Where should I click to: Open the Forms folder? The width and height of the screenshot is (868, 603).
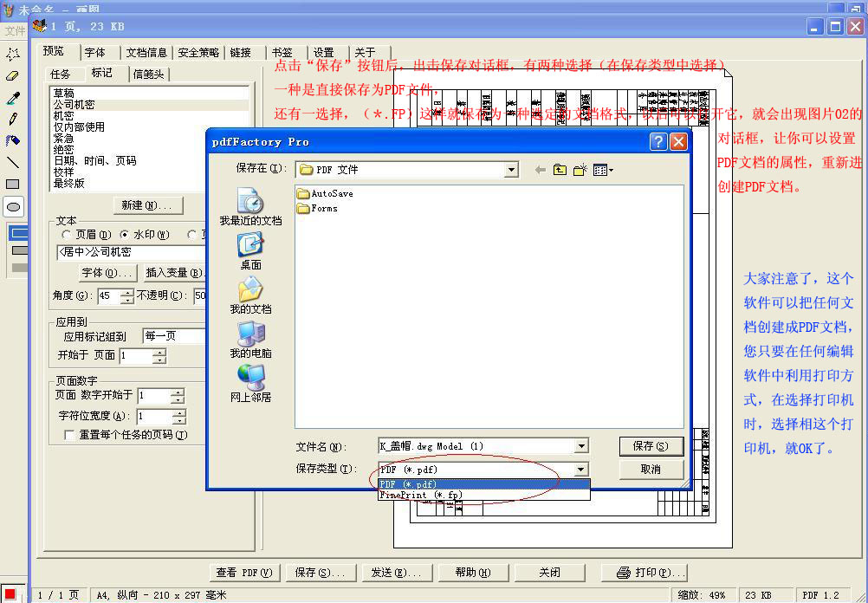pyautogui.click(x=317, y=208)
